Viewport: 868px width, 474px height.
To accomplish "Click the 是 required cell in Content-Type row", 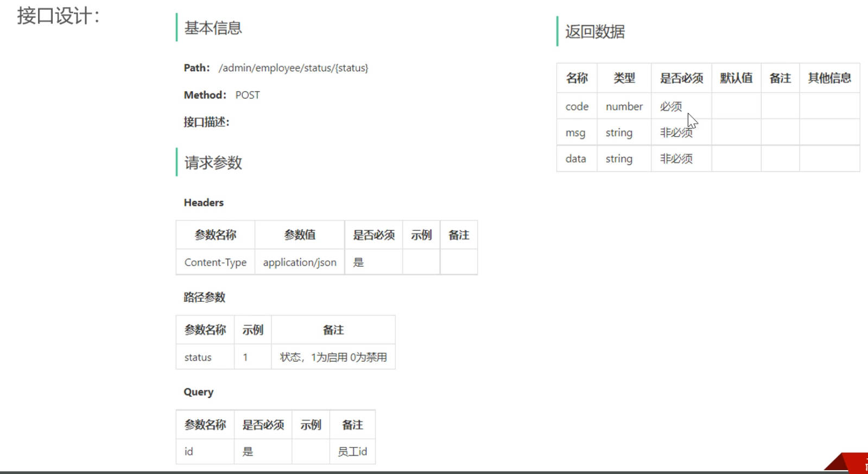I will click(373, 262).
